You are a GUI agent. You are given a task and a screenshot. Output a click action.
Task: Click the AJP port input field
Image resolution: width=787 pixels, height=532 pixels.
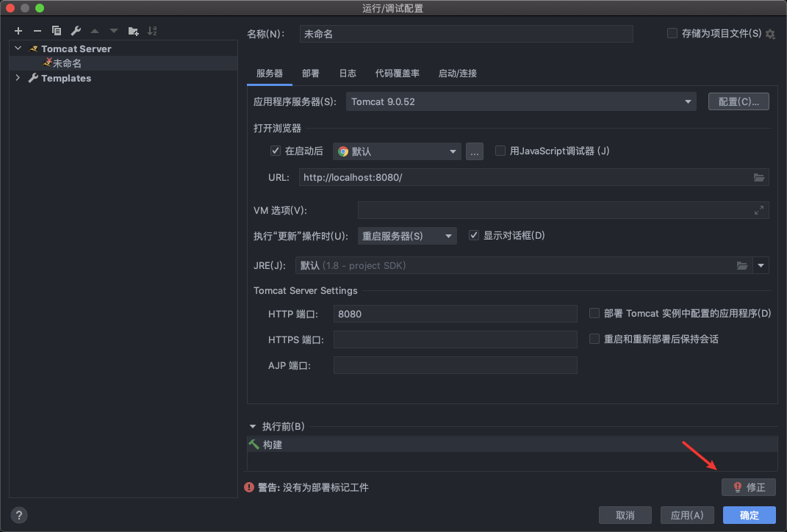tap(456, 365)
